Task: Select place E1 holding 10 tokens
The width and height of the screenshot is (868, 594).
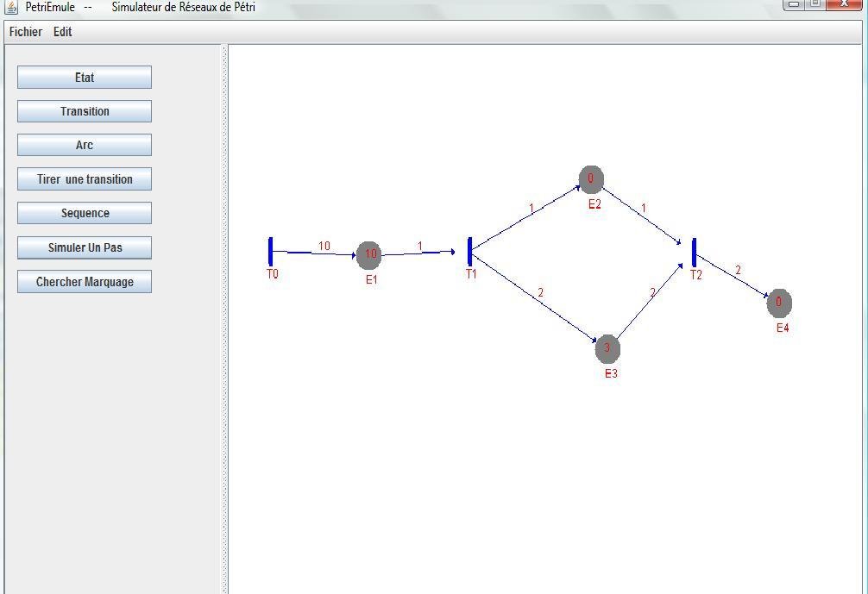Action: click(x=369, y=255)
